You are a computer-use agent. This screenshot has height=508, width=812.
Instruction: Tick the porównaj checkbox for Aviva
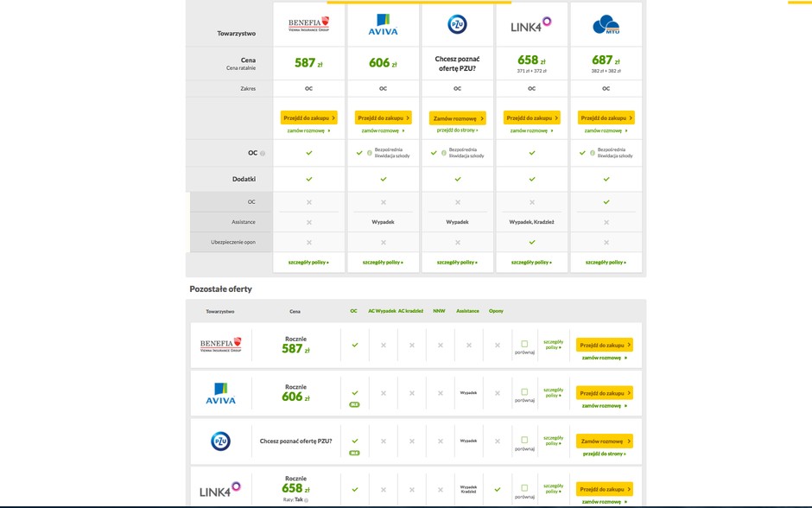(x=524, y=392)
